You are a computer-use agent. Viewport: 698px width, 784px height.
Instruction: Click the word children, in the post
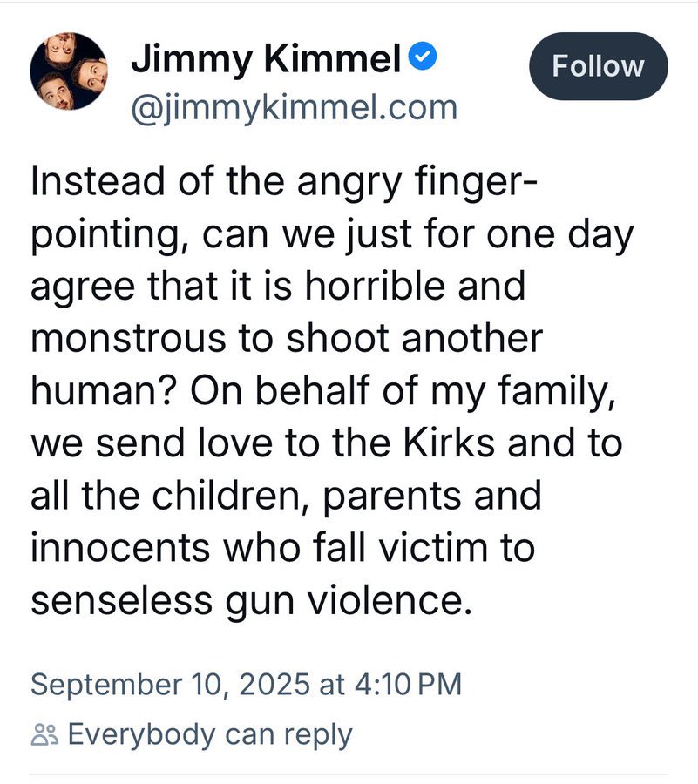pos(231,496)
